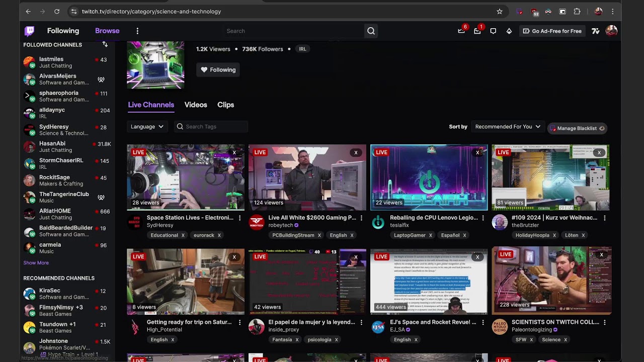Screen dimensions: 644x362
Task: Open the Language filter dropdown
Action: (147, 127)
